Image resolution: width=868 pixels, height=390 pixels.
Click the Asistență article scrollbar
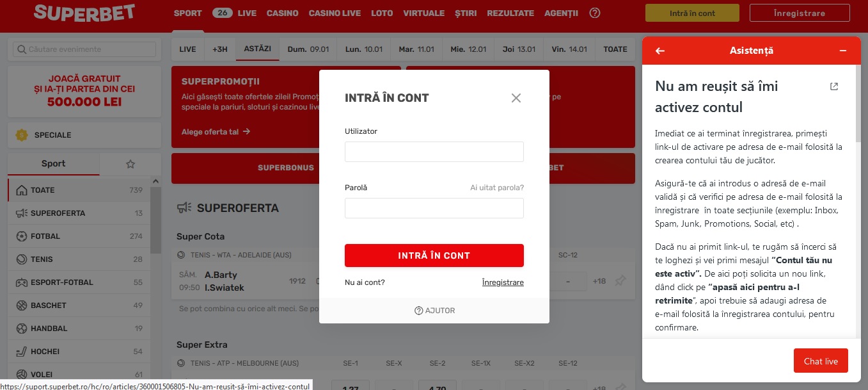tap(858, 102)
